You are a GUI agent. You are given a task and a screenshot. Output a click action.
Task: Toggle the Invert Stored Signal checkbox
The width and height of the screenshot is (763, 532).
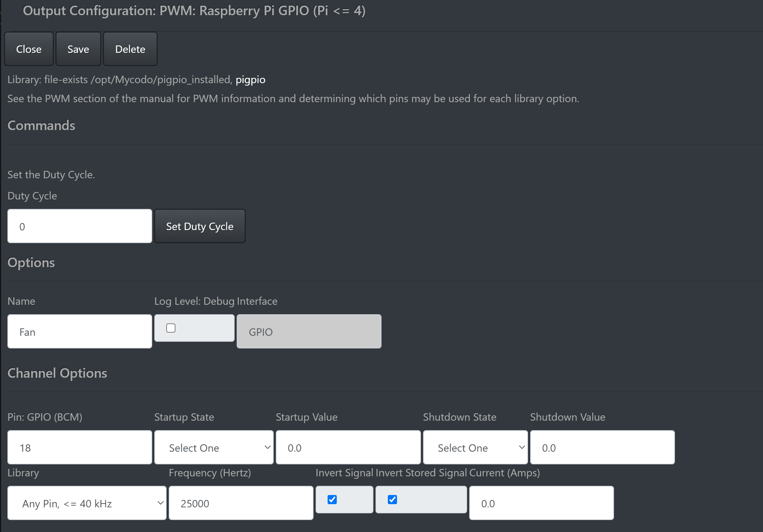tap(392, 500)
